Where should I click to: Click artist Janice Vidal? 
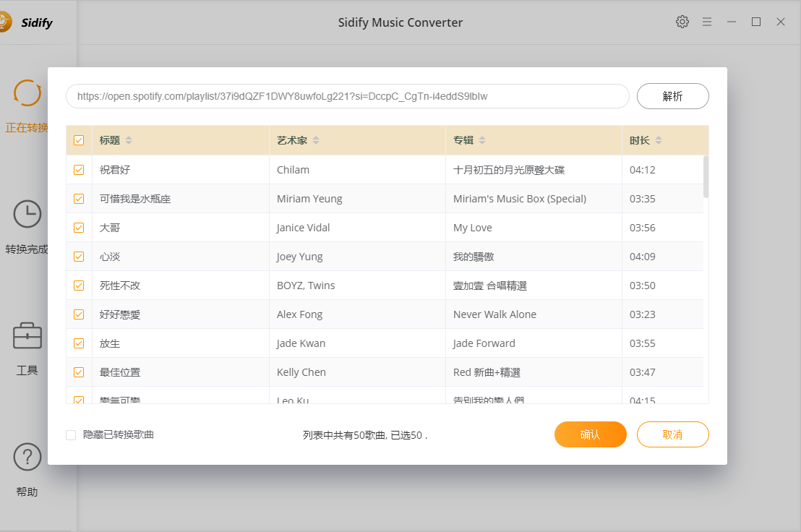pos(304,228)
